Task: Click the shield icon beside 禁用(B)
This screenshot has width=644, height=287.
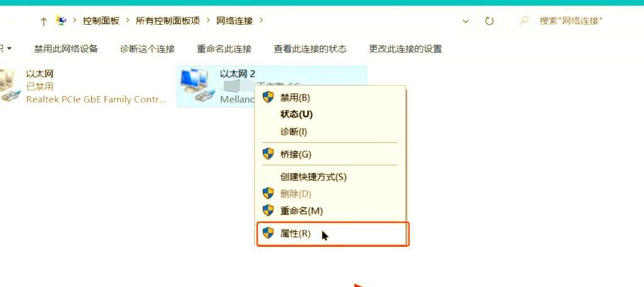Action: (268, 97)
